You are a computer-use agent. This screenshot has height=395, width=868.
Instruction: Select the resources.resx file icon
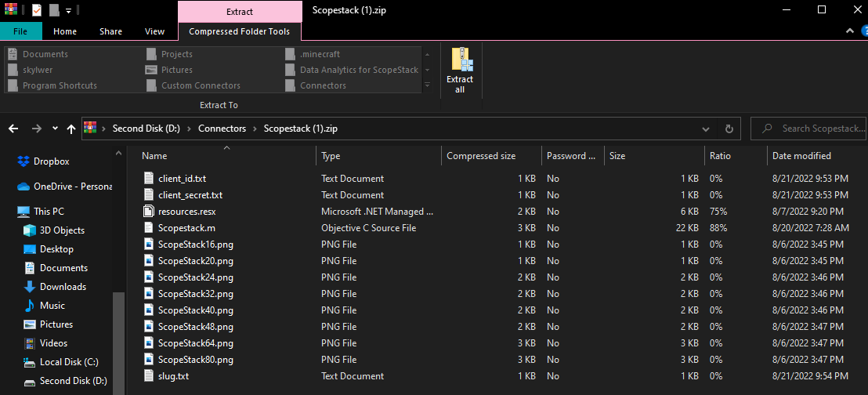148,211
